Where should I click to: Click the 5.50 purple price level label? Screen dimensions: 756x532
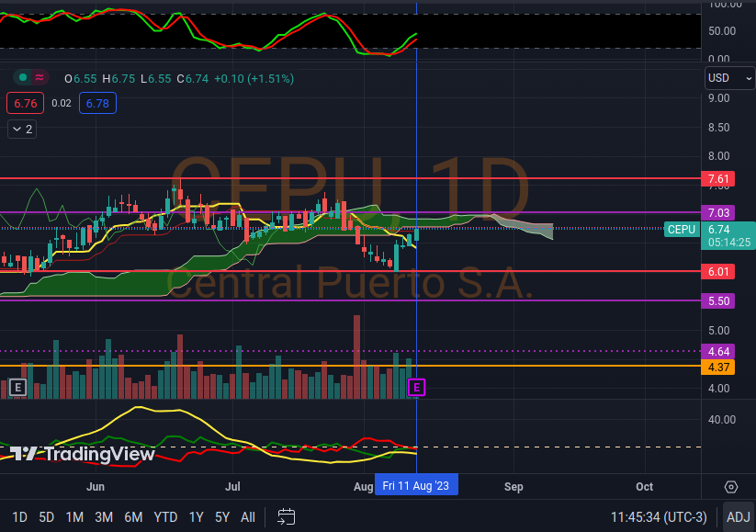718,301
